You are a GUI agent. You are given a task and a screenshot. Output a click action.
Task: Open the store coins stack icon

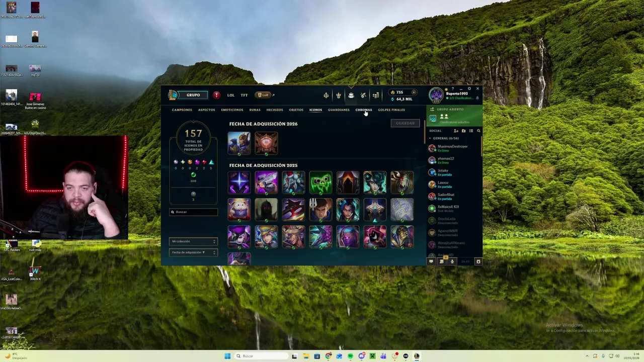(x=376, y=95)
